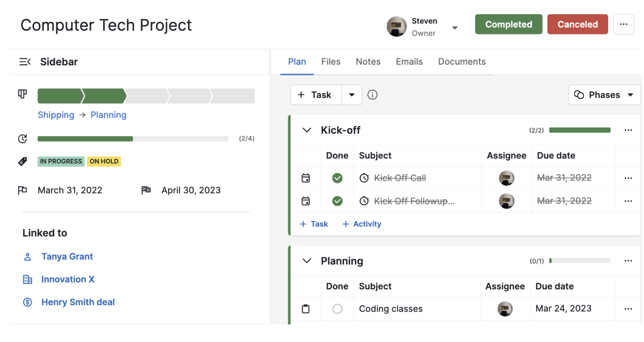Open the Phases view dropdown
Viewport: 644px width, 342px height.
tap(604, 95)
